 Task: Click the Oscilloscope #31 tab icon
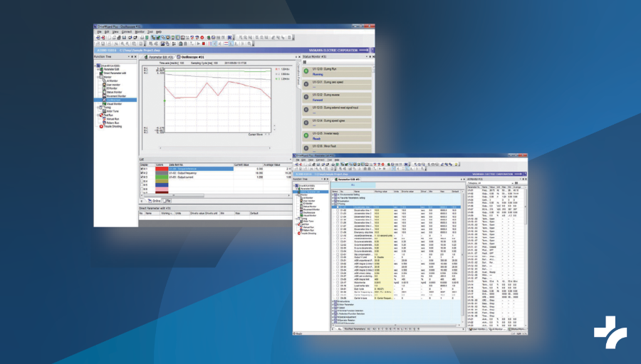pos(179,57)
